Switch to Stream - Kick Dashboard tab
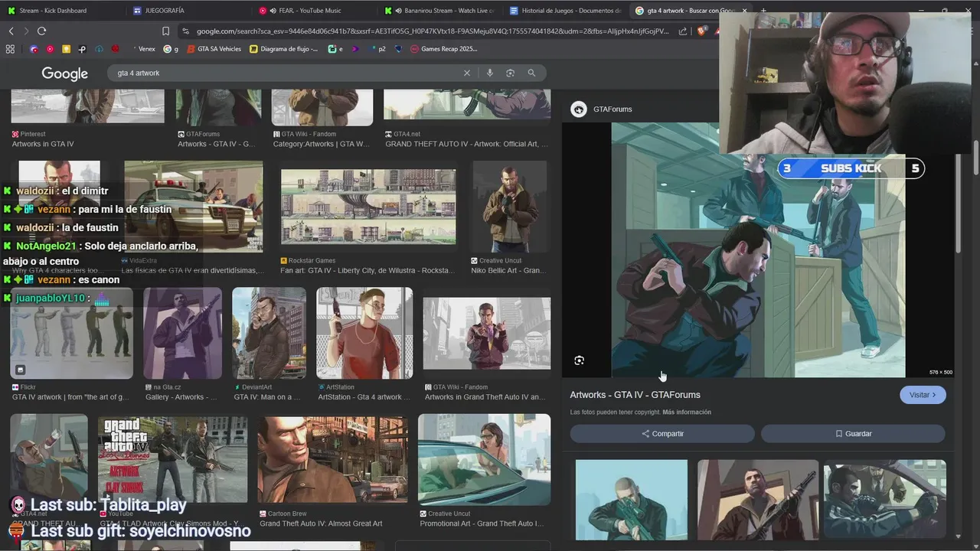Image resolution: width=980 pixels, height=551 pixels. tap(61, 11)
